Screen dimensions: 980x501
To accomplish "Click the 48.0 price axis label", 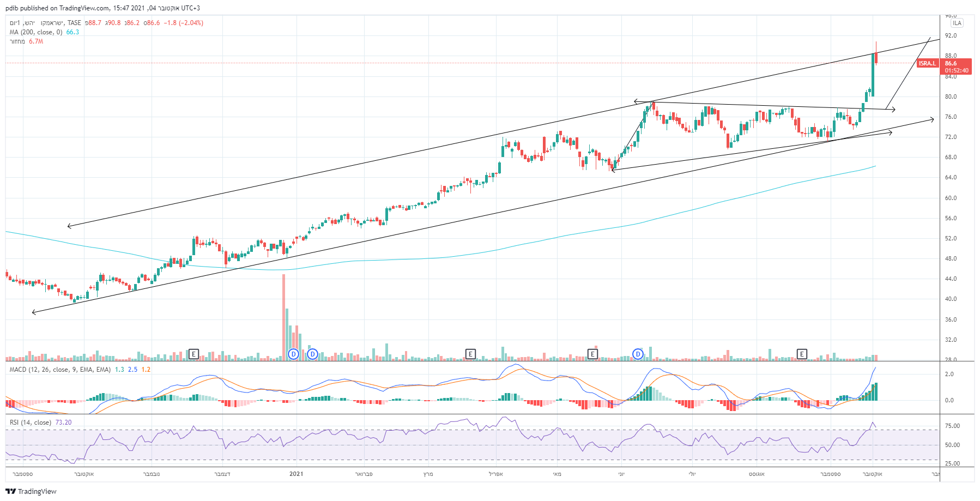I will coord(951,259).
